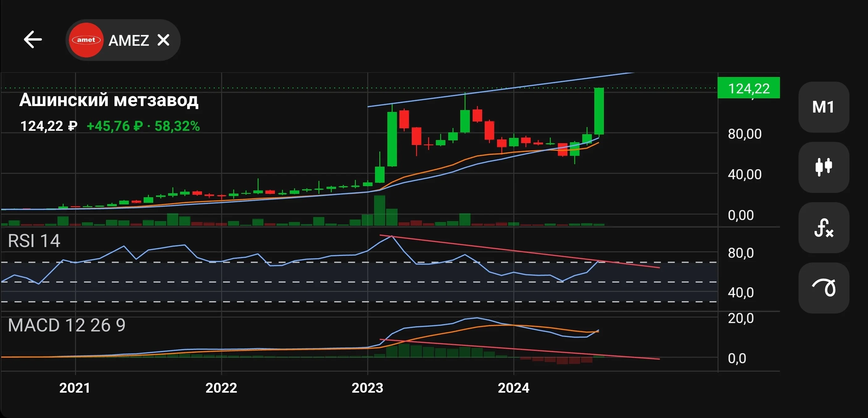The height and width of the screenshot is (418, 868).
Task: Tap the Ашинский метзавод title
Action: pos(109,100)
